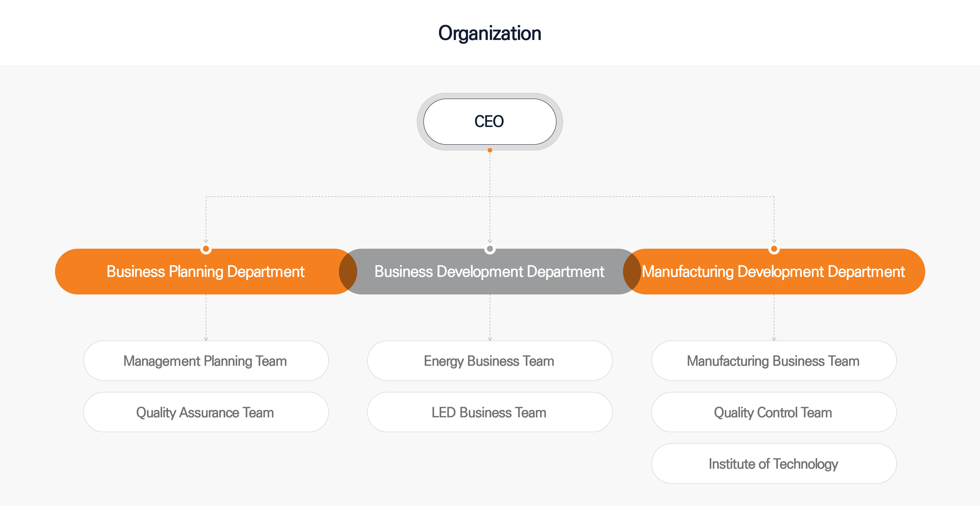Click the CEO box at the top
980x506 pixels.
[x=490, y=121]
